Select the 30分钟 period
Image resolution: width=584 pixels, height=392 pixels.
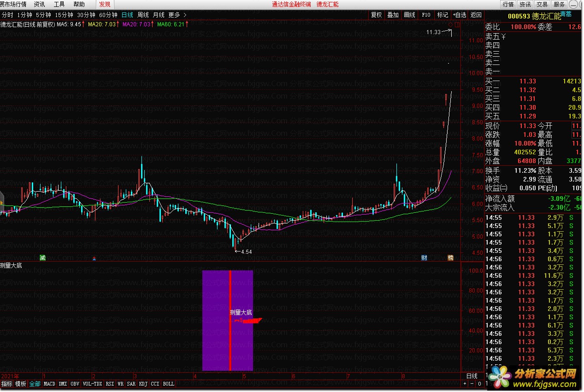point(86,15)
